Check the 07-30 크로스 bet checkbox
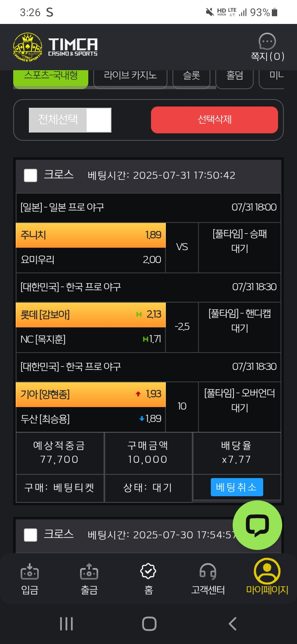This screenshot has height=644, width=297. click(31, 535)
